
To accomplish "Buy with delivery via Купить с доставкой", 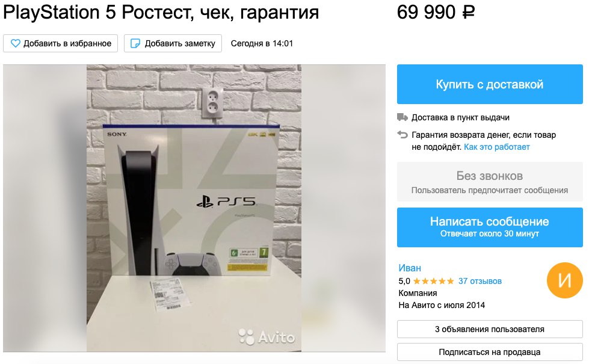I will pos(490,84).
